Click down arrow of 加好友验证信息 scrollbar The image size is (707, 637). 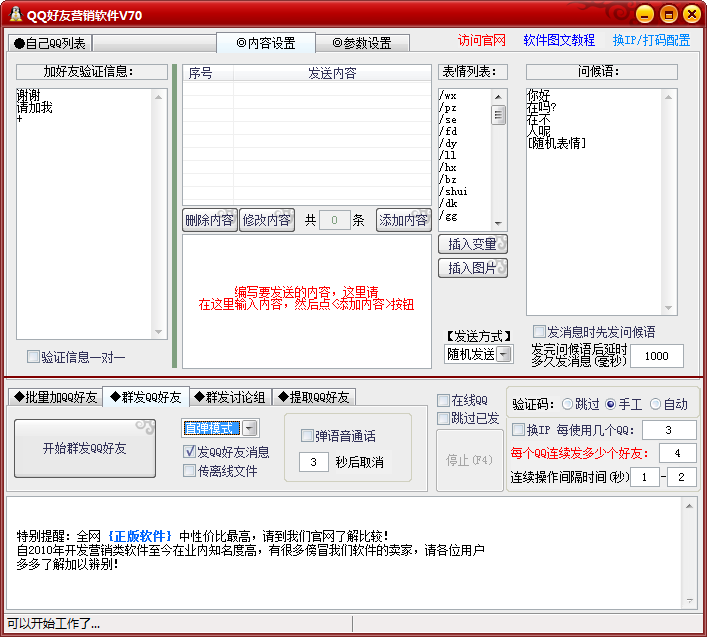click(158, 332)
